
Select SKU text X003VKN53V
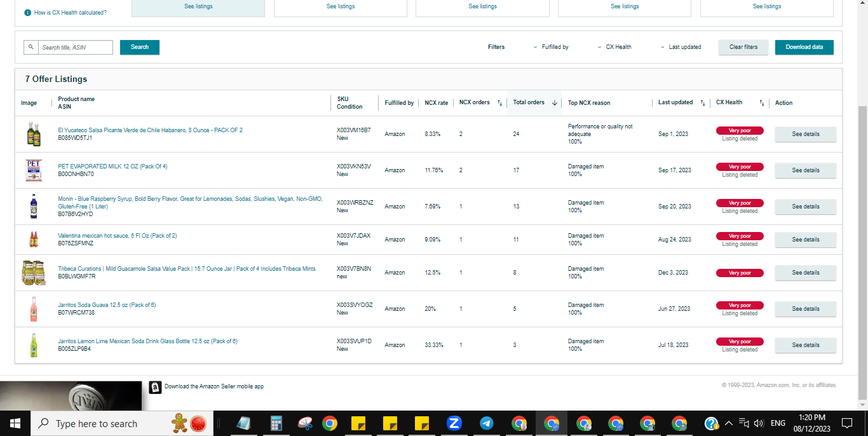point(354,167)
